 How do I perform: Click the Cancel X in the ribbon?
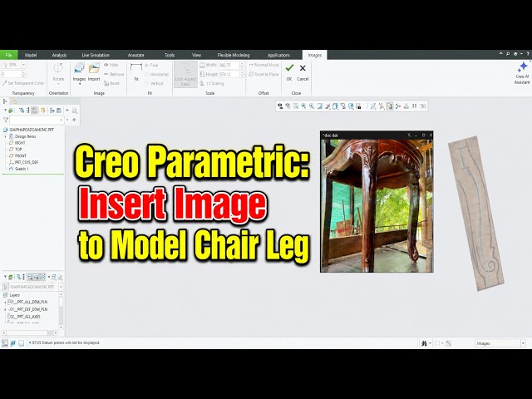303,68
